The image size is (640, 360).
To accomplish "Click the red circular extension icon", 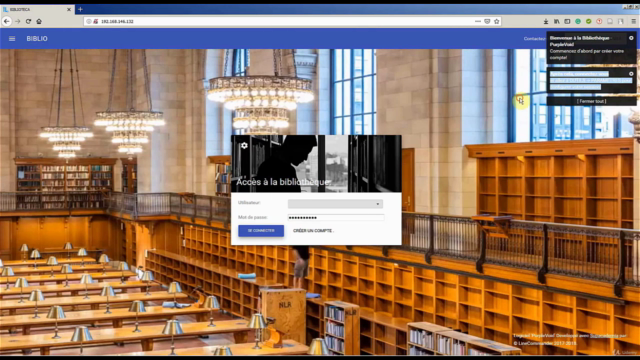I will pos(599,21).
